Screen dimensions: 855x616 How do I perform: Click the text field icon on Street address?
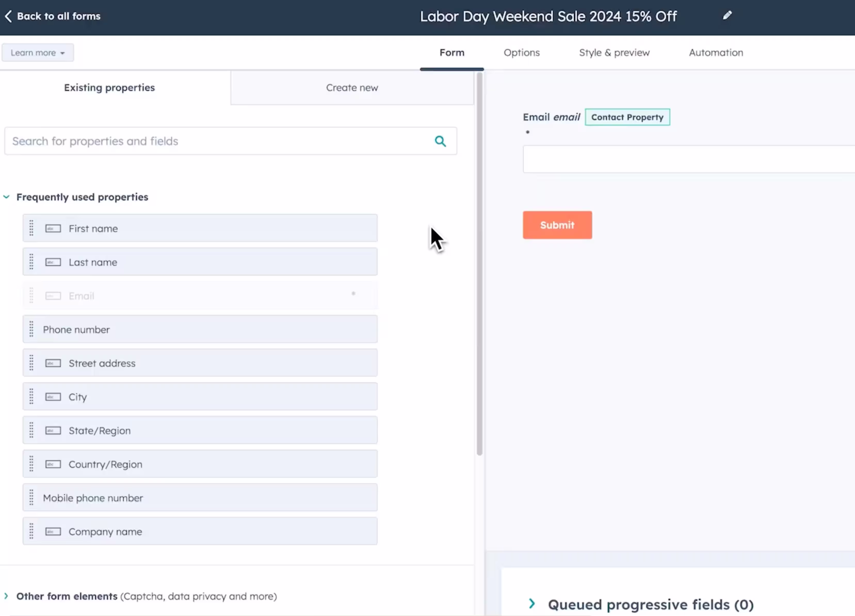(x=53, y=363)
